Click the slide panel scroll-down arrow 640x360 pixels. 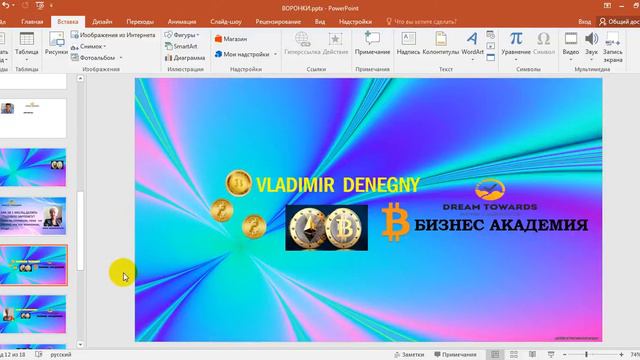point(80,344)
